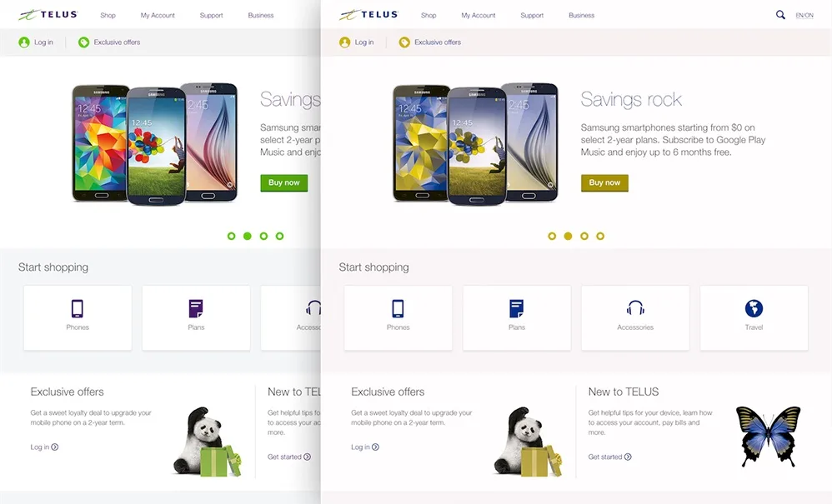Open My Account menu in right header
The image size is (832, 504).
coord(478,15)
